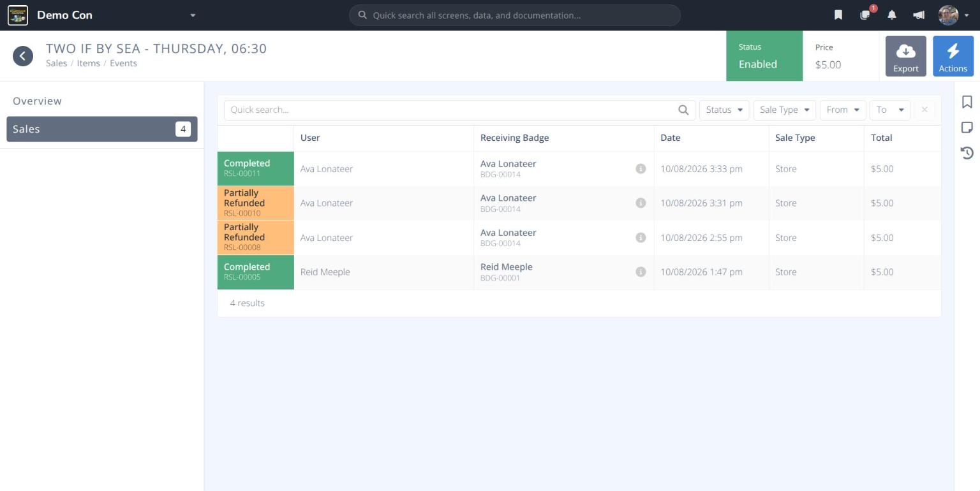
Task: Click the Total column header
Action: [882, 138]
